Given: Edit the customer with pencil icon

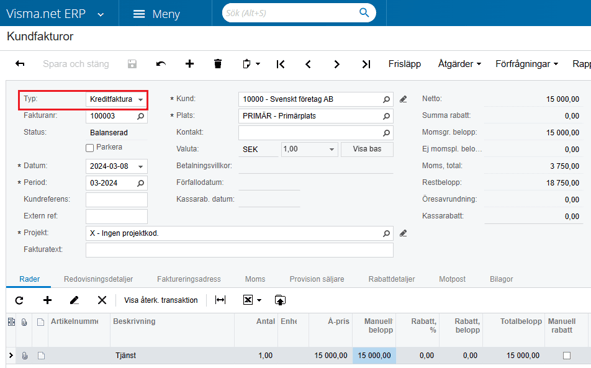Looking at the screenshot, I should coord(403,99).
